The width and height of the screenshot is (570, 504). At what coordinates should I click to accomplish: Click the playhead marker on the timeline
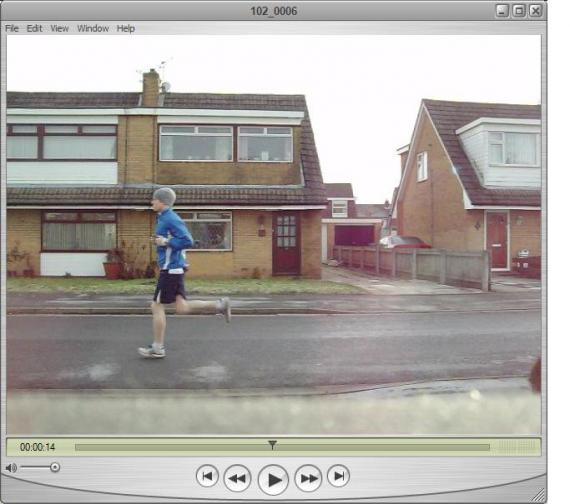click(272, 445)
